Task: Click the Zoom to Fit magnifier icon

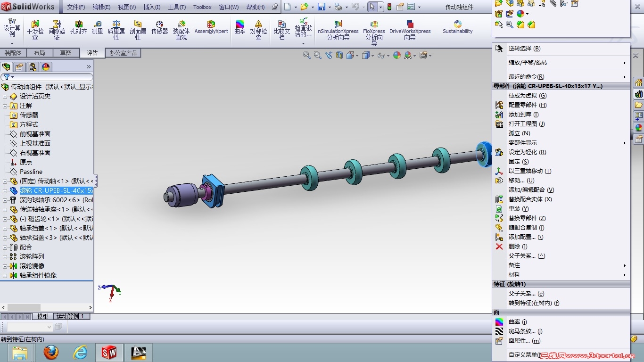Action: 307,55
